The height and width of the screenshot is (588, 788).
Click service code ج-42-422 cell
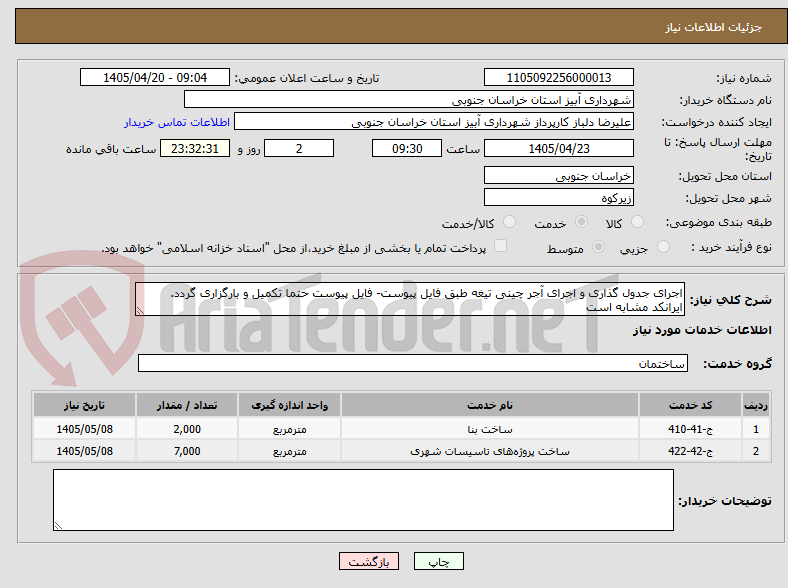pos(691,451)
